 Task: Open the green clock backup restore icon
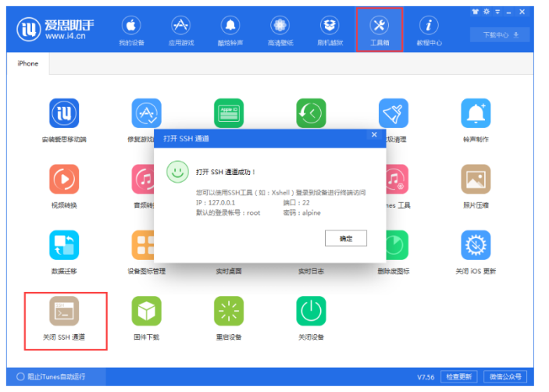(x=311, y=113)
